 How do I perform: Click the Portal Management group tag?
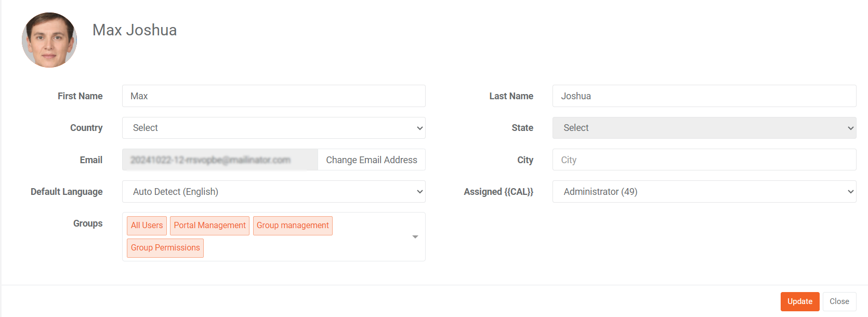(x=209, y=226)
